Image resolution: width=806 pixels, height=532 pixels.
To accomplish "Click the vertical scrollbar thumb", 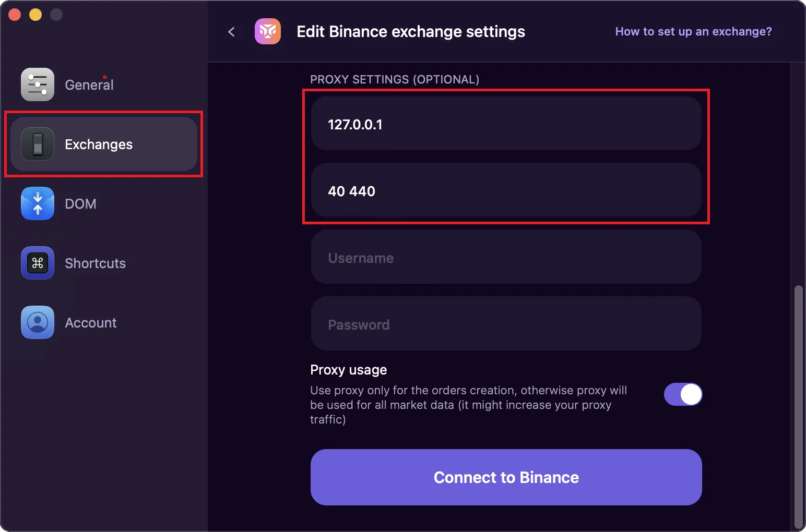I will 798,407.
